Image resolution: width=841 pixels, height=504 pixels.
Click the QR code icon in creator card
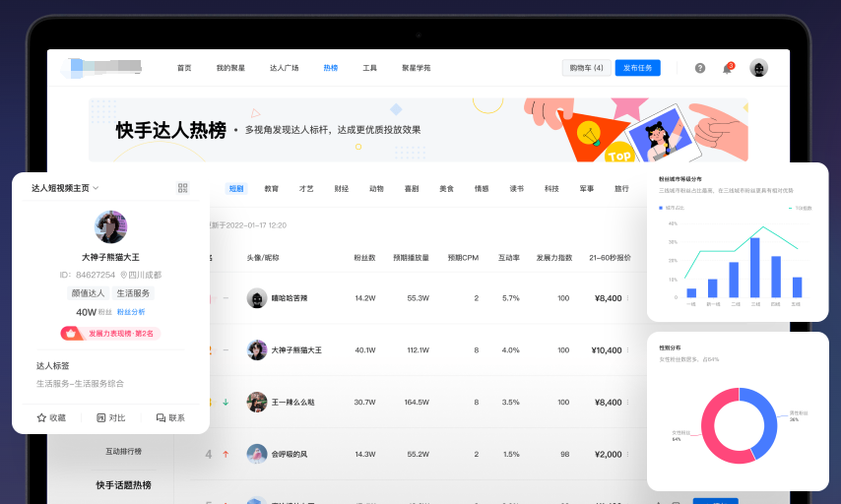(x=183, y=188)
